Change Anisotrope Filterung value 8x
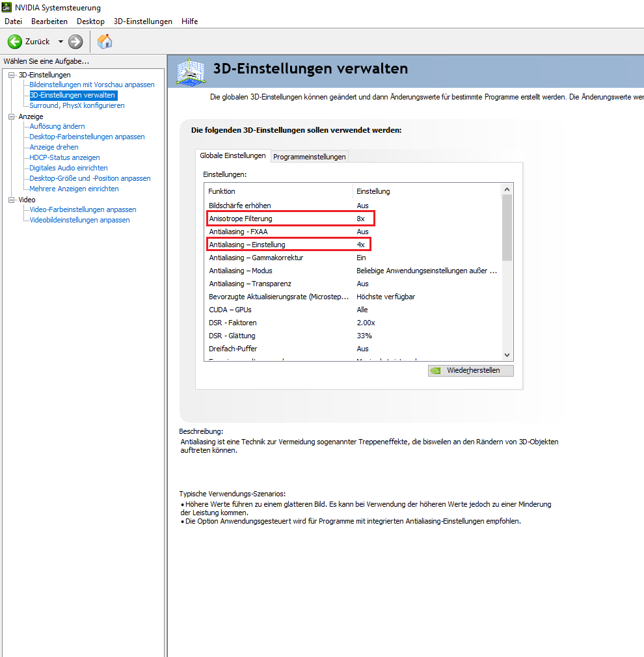 [361, 219]
